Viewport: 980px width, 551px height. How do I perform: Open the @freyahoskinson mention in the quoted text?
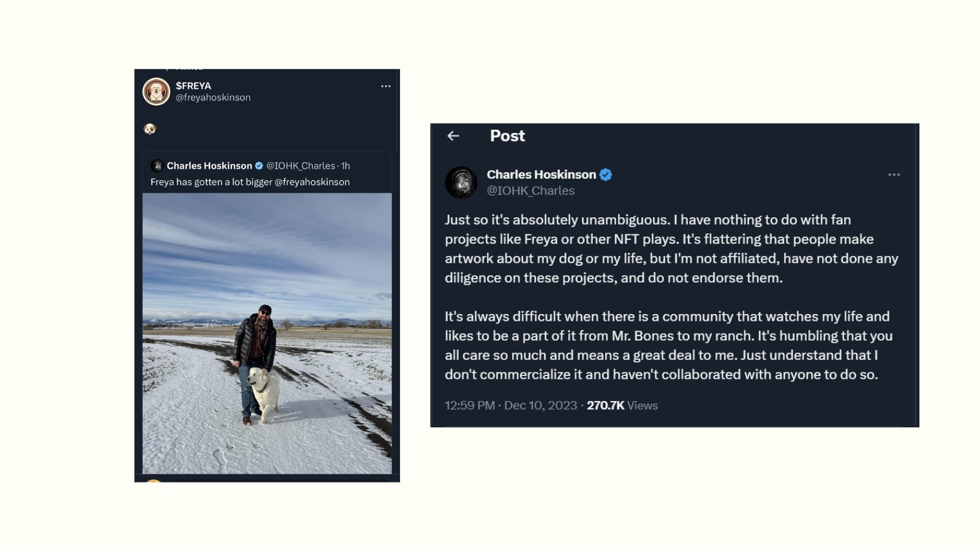[312, 182]
